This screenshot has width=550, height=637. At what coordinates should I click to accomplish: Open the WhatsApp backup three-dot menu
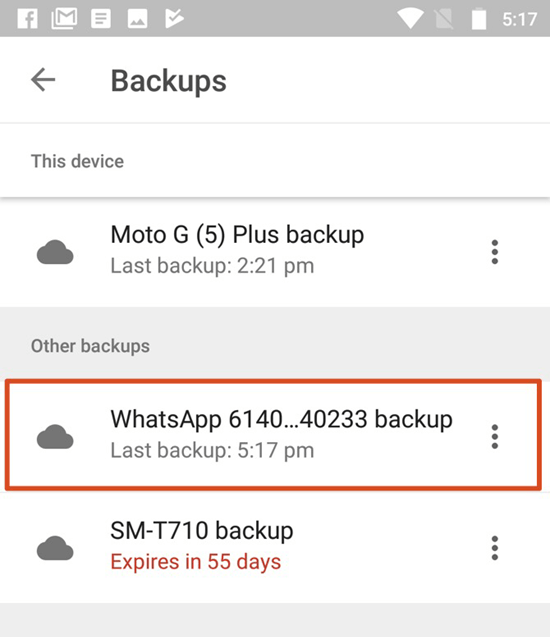pyautogui.click(x=494, y=437)
